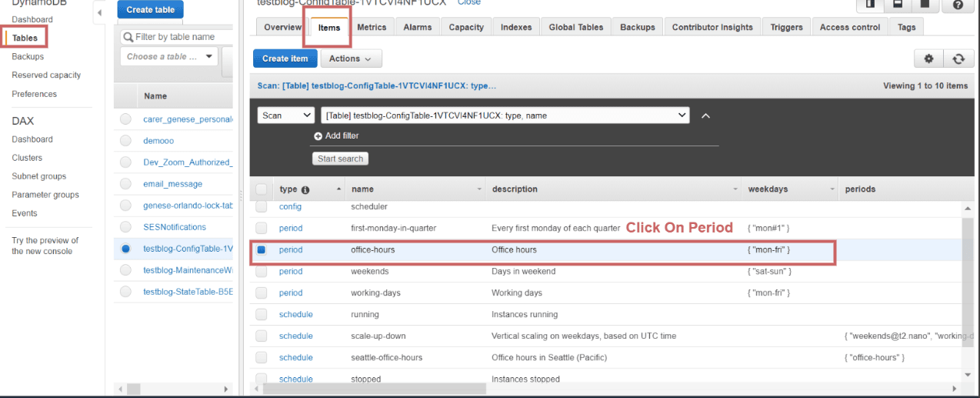980x398 pixels.
Task: Collapse the scan filter panel chevron
Action: pos(705,115)
